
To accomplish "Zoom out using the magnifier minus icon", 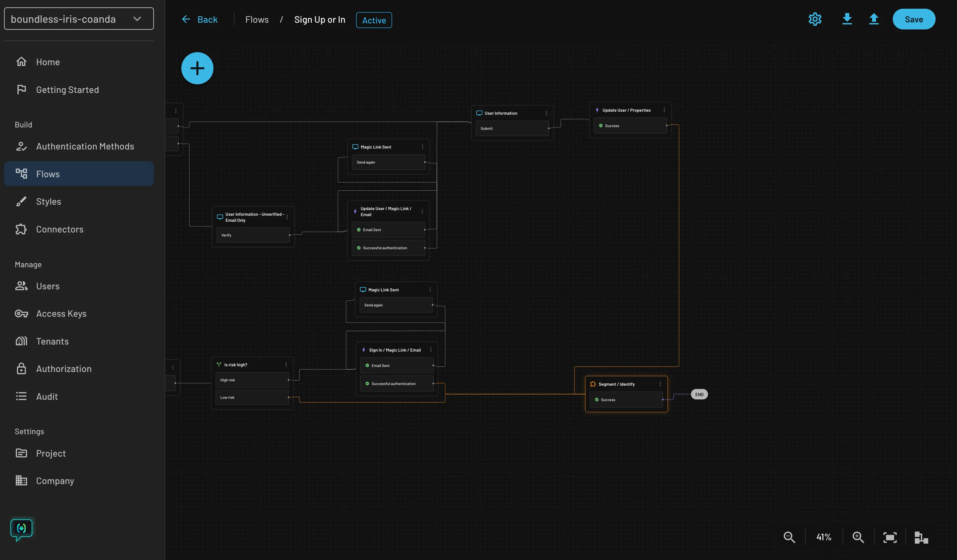I will [789, 537].
